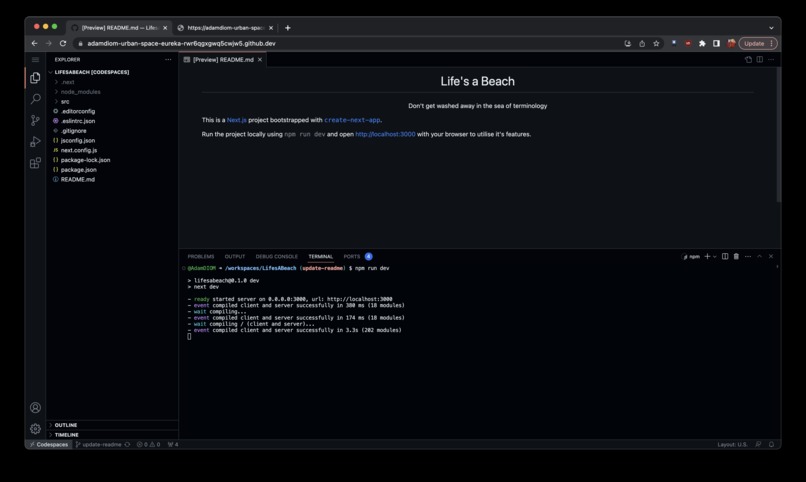Open package.json in explorer
This screenshot has width=806, height=482.
(x=78, y=170)
